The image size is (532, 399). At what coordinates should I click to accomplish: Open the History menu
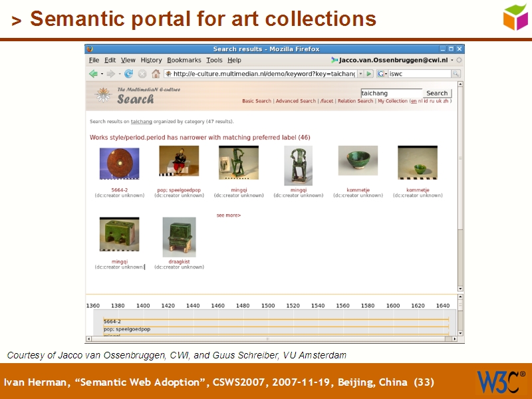[x=151, y=60]
